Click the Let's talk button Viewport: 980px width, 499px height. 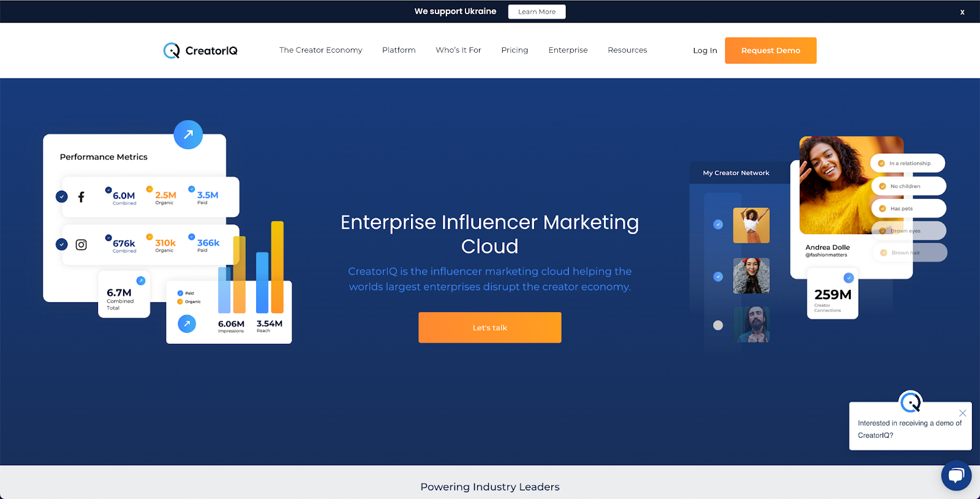490,327
